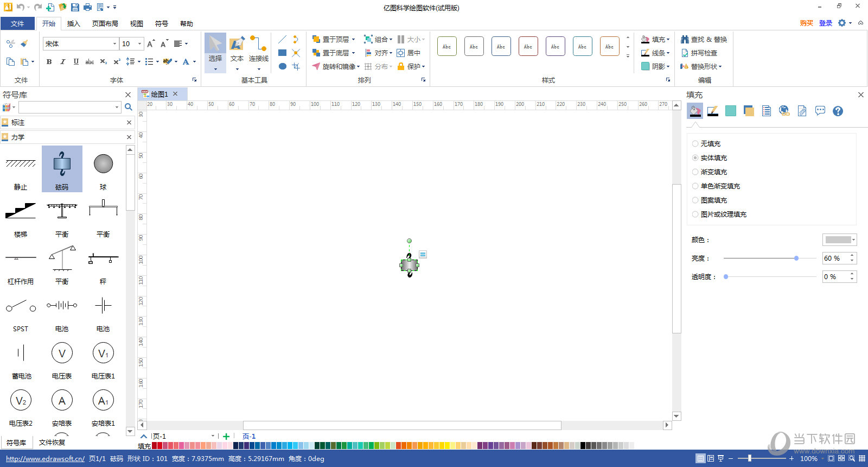Open the line style tab in side panel

[x=713, y=111]
